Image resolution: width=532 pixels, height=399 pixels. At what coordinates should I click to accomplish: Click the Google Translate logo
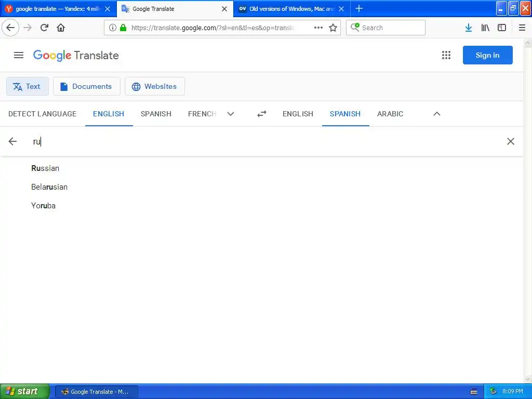click(76, 55)
